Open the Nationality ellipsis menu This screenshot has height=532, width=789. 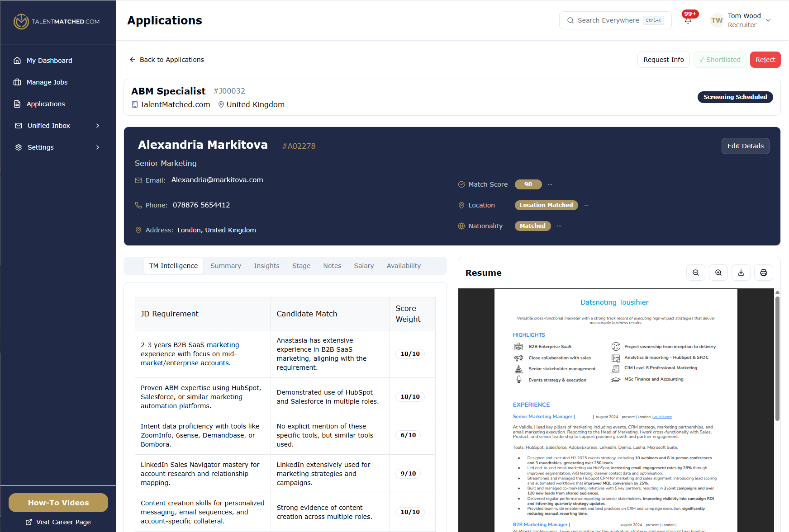click(559, 226)
